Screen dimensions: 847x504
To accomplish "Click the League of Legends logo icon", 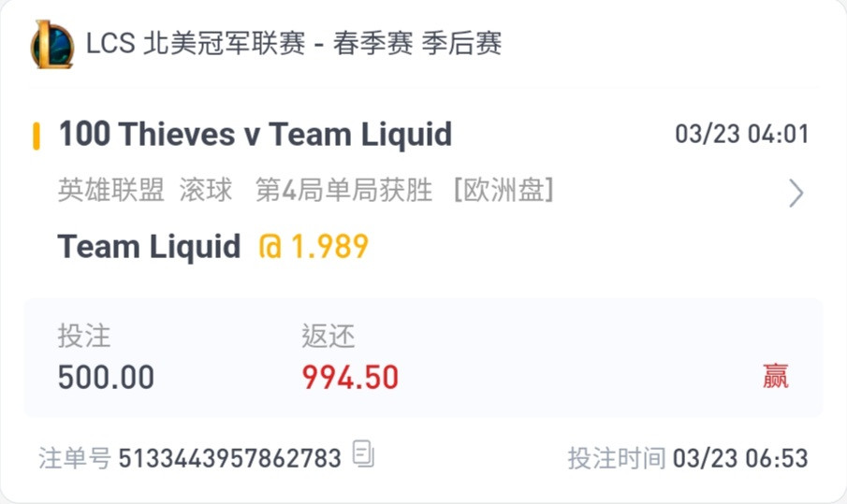I will click(x=51, y=44).
